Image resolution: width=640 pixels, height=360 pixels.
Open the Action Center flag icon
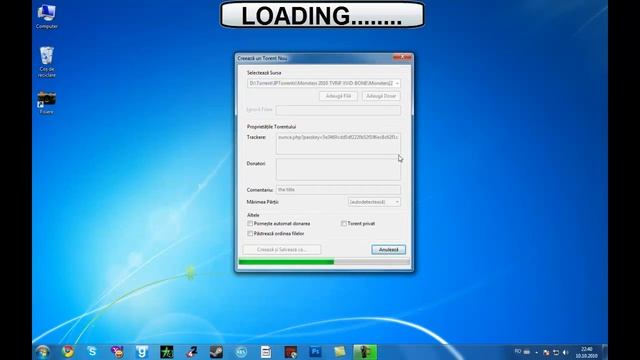546,352
